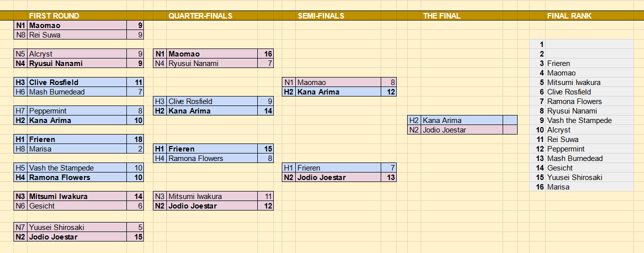This screenshot has width=644, height=253.
Task: Click Rei Suwa in the first round
Action: coord(77,35)
